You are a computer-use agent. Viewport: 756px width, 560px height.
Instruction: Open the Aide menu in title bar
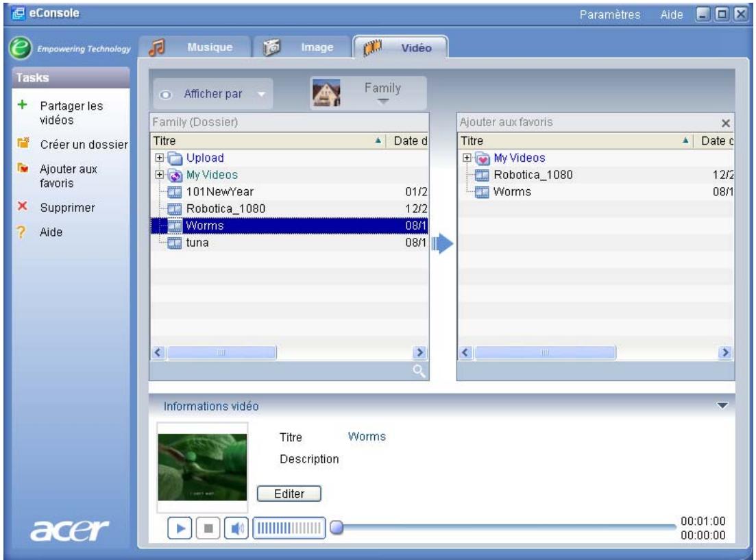671,14
